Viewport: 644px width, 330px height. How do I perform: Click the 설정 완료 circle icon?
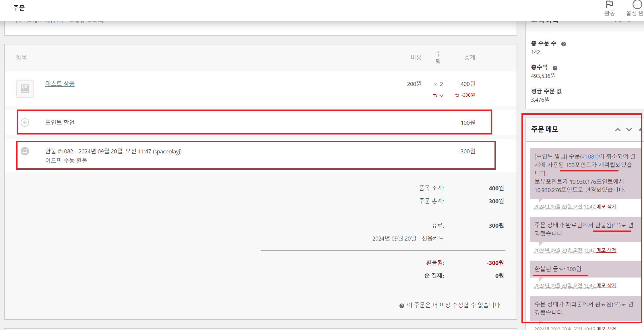[637, 5]
